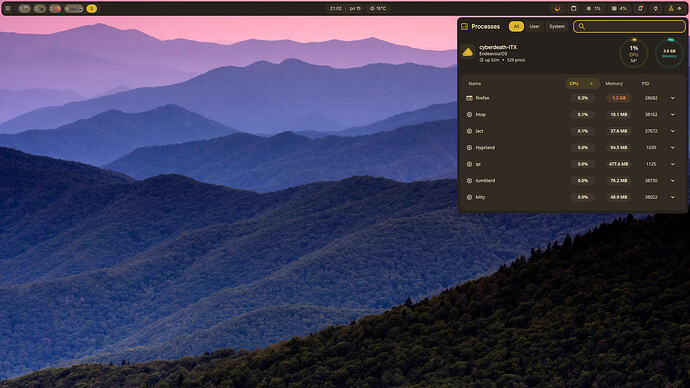Click firefox memory value 1.2 GB
This screenshot has width=690, height=388.
[619, 98]
